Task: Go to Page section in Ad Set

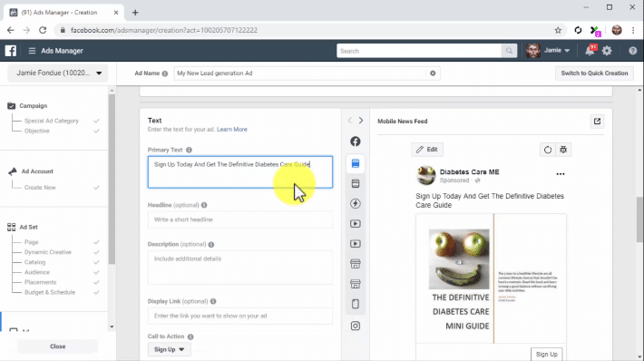Action: tap(31, 242)
